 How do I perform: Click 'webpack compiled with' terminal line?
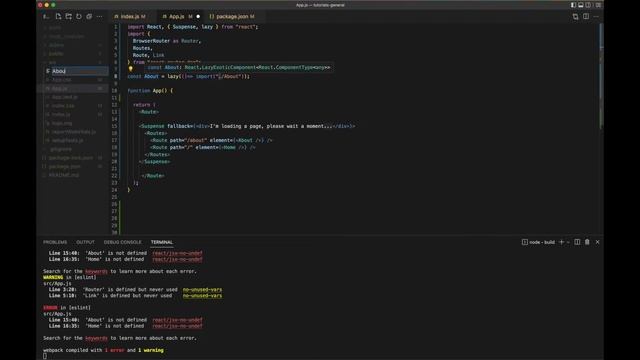103,350
